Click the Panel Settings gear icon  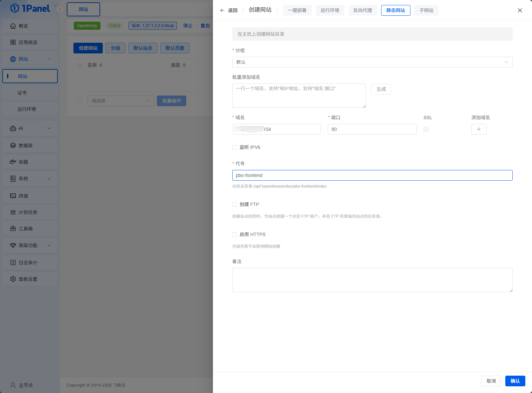[13, 279]
